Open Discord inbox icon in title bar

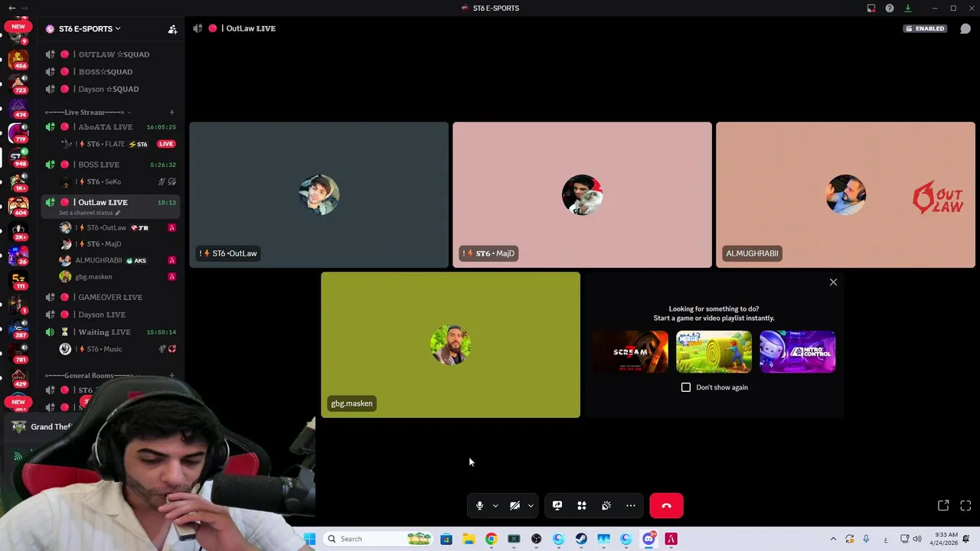871,8
